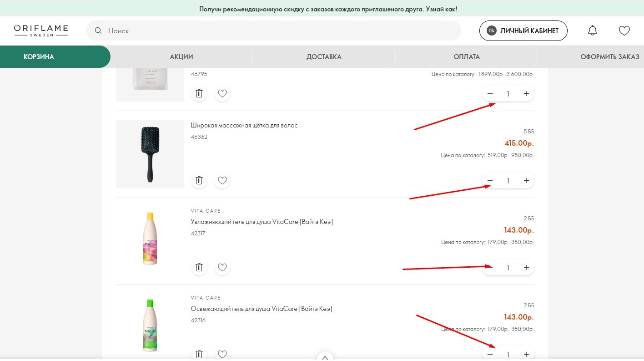
Task: Click the yellow-cap shower gel thumbnail
Action: [150, 239]
